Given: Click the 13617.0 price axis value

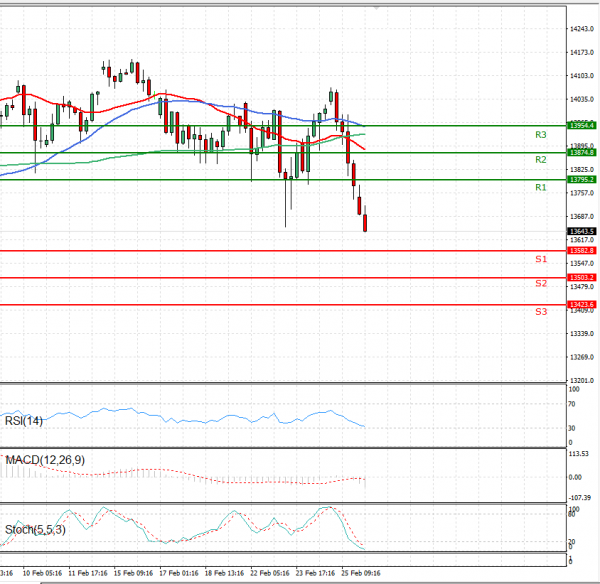Looking at the screenshot, I should coord(582,240).
